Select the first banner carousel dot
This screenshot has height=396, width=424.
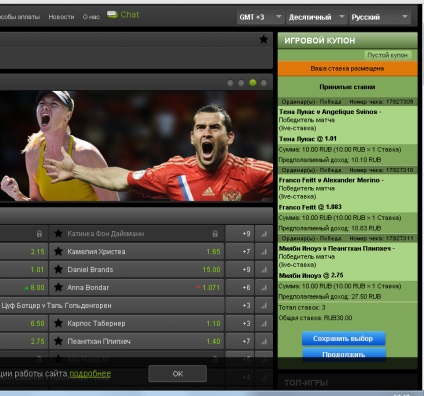230,83
